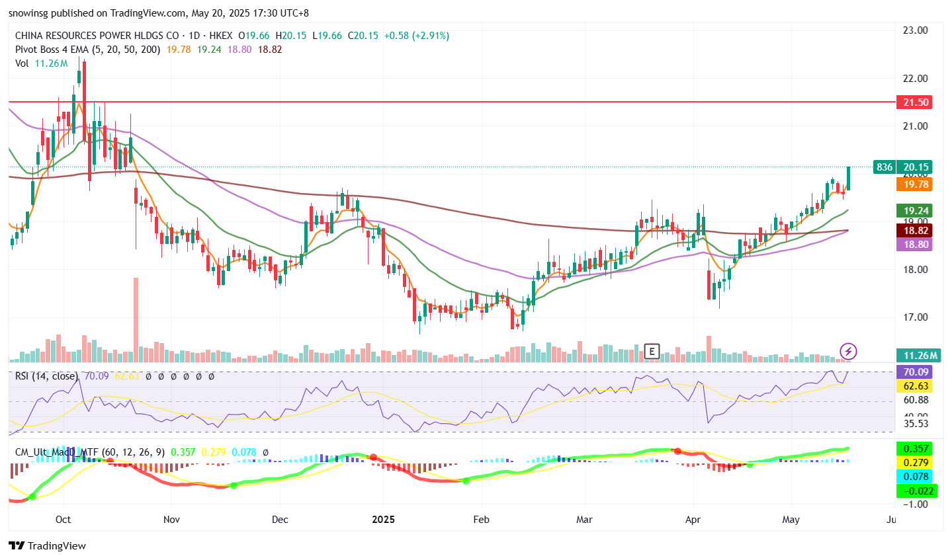Click the -1.00 label on the MACD axis
This screenshot has width=952, height=560.
pos(916,504)
